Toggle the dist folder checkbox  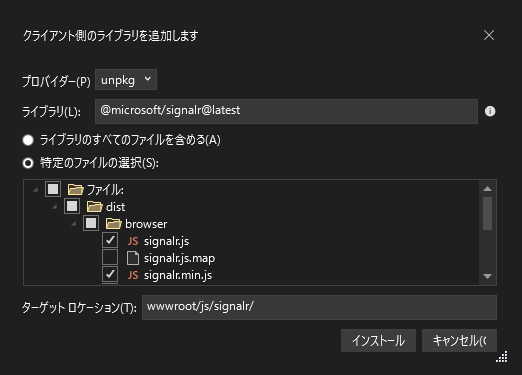pos(72,206)
